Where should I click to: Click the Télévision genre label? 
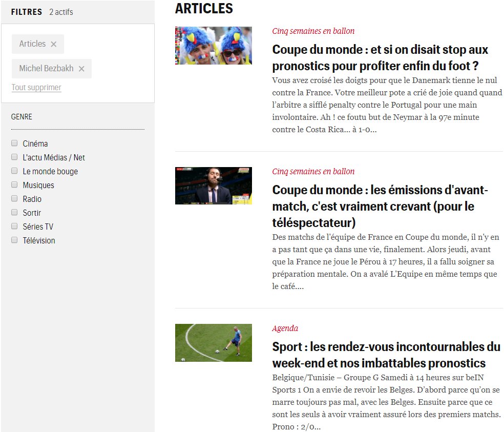pos(39,240)
